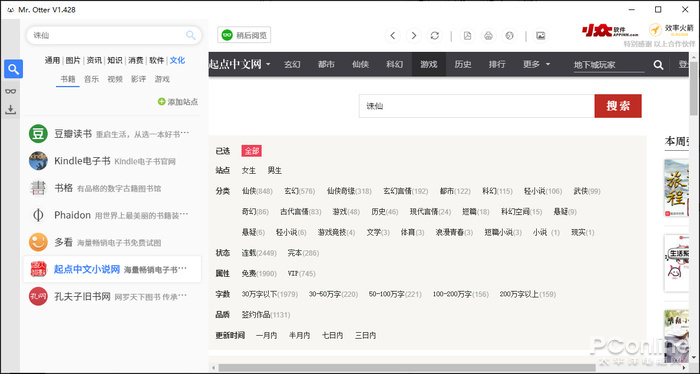Open the search panel sidebar icon
This screenshot has width=700, height=374.
click(13, 69)
